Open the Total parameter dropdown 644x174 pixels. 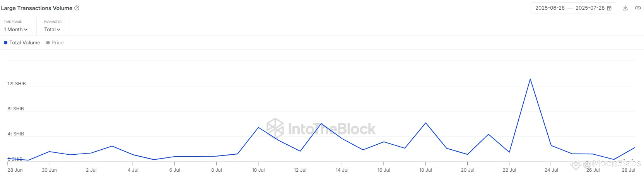(52, 29)
